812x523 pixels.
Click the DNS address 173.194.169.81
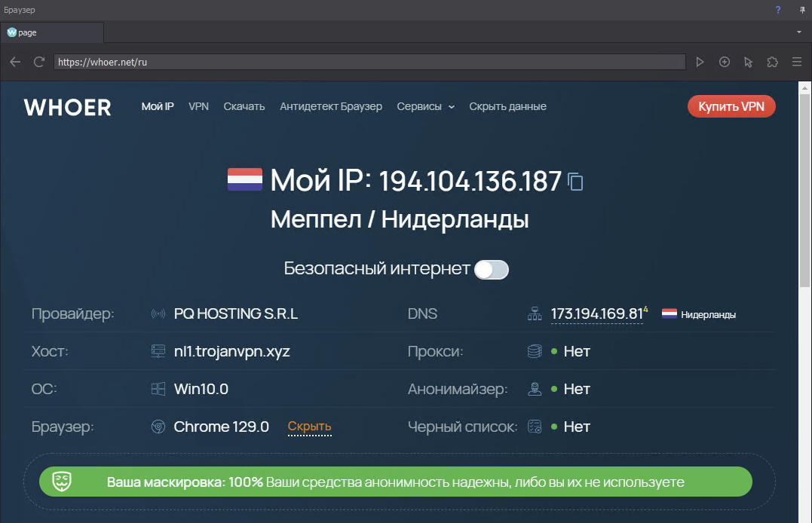[x=596, y=313]
